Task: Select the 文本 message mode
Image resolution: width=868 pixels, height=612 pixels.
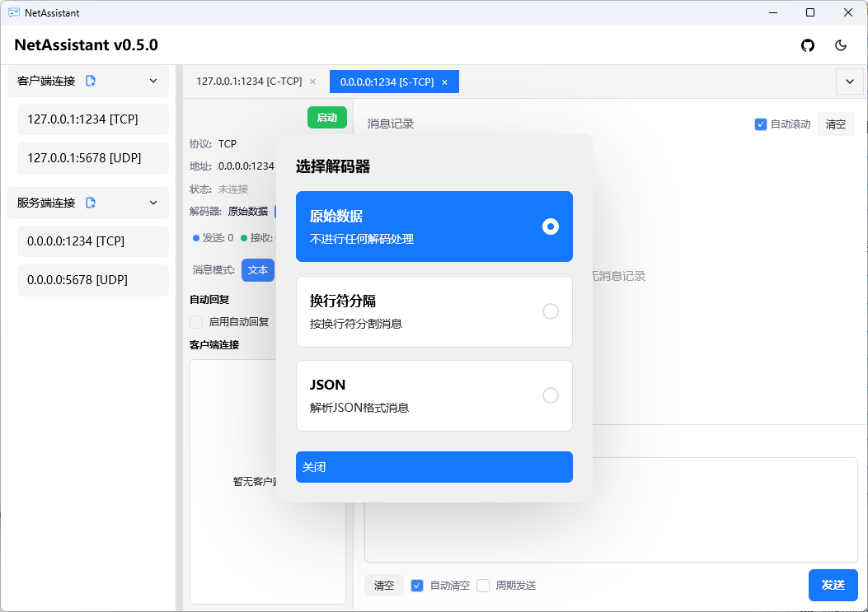Action: tap(258, 269)
